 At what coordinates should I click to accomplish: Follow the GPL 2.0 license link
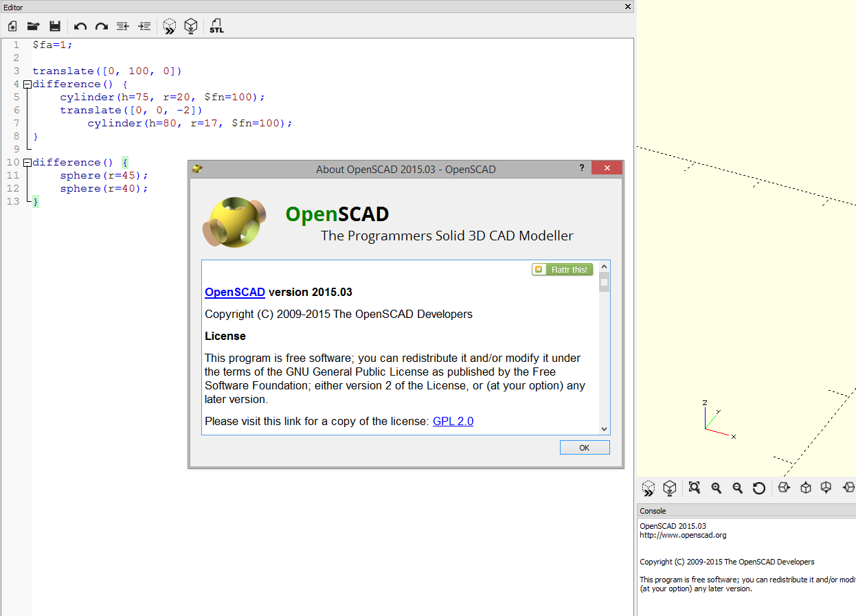click(453, 421)
